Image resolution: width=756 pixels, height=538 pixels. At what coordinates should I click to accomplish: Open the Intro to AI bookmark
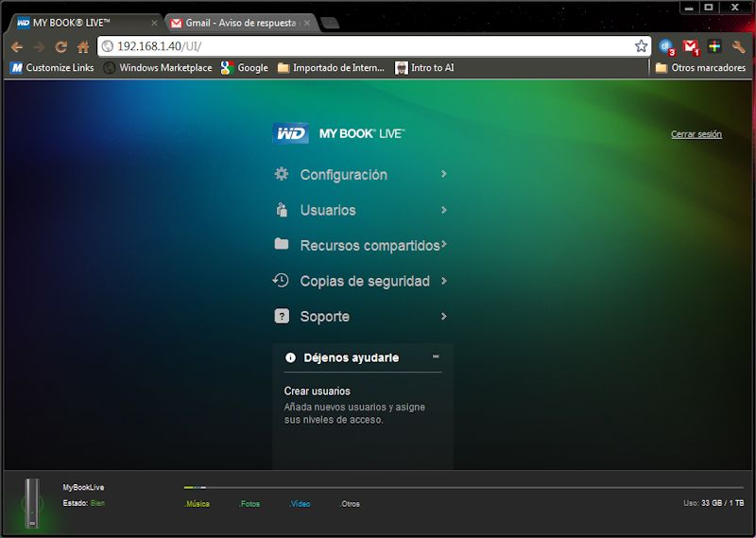click(x=424, y=67)
